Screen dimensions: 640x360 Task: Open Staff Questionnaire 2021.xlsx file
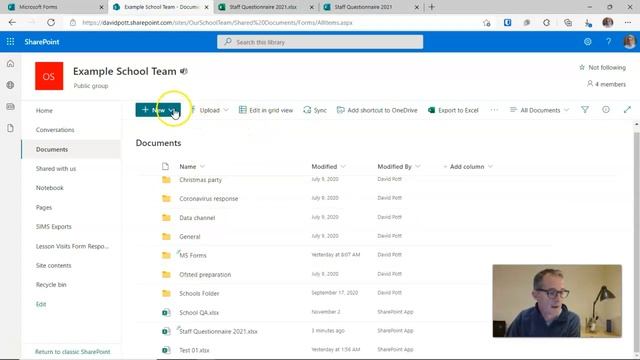click(218, 331)
